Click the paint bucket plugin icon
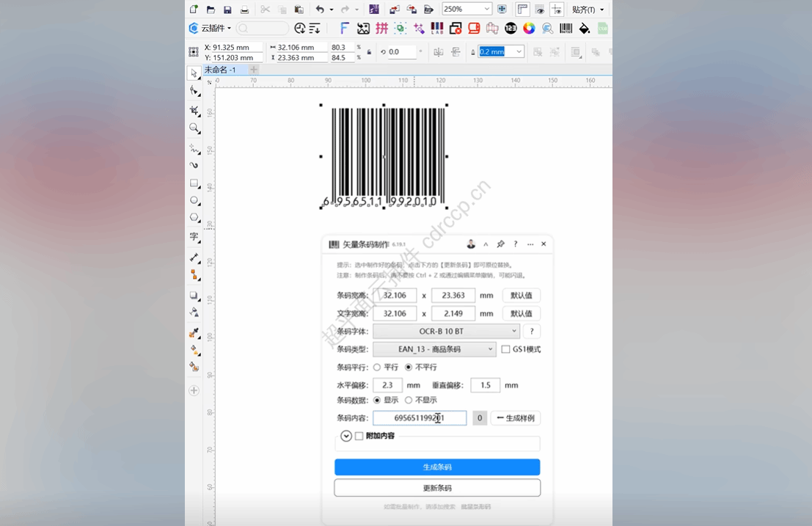Viewport: 812px width, 526px height. tap(584, 29)
